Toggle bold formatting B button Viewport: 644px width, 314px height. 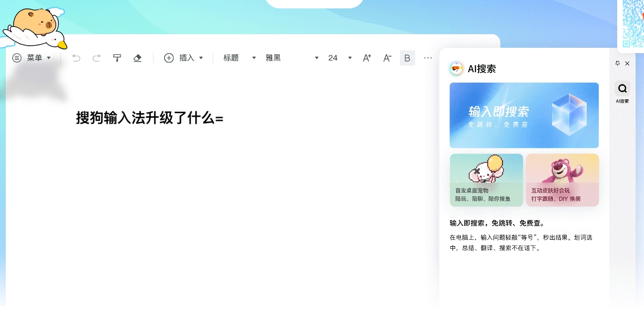pos(407,58)
